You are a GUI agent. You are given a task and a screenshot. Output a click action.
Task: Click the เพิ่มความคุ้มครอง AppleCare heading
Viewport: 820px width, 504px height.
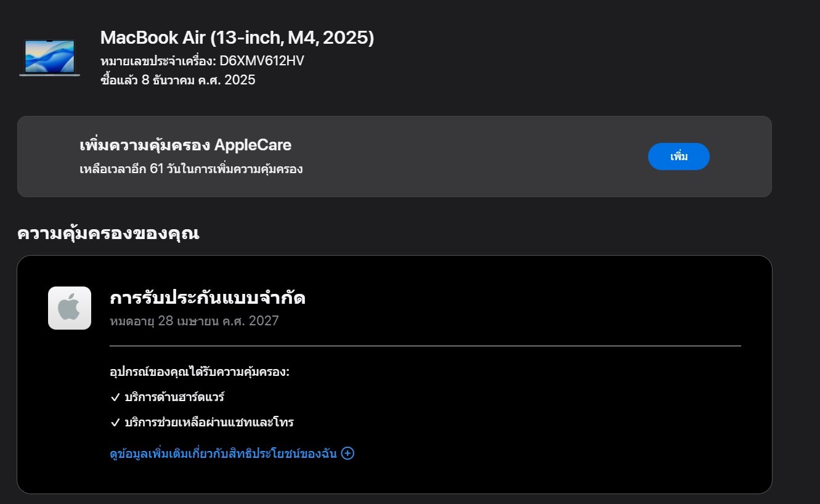185,145
